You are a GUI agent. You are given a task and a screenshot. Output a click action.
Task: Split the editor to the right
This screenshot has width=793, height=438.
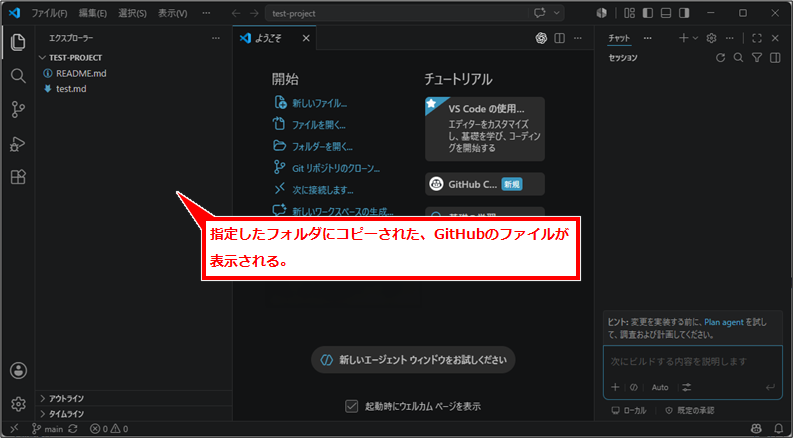tap(559, 38)
